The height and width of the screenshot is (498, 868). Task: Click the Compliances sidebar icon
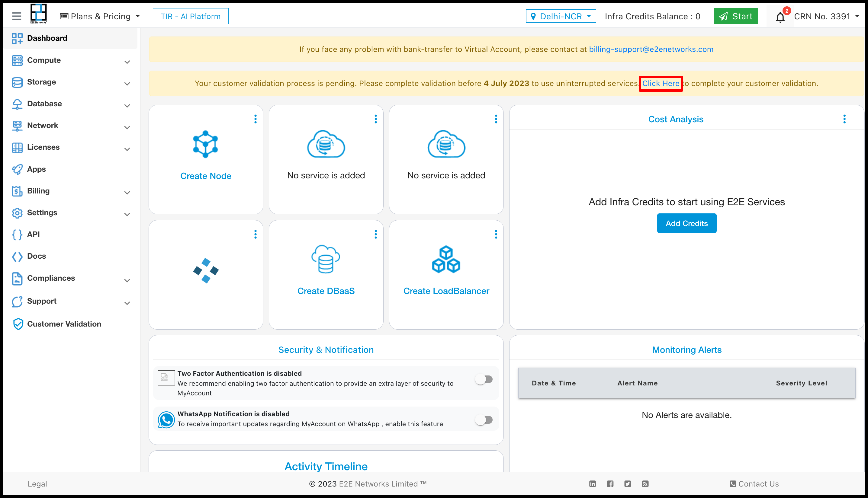click(x=18, y=278)
